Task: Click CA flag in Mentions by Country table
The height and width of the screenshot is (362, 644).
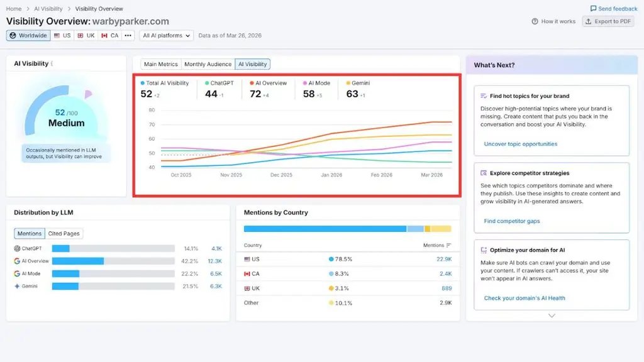Action: pyautogui.click(x=247, y=274)
